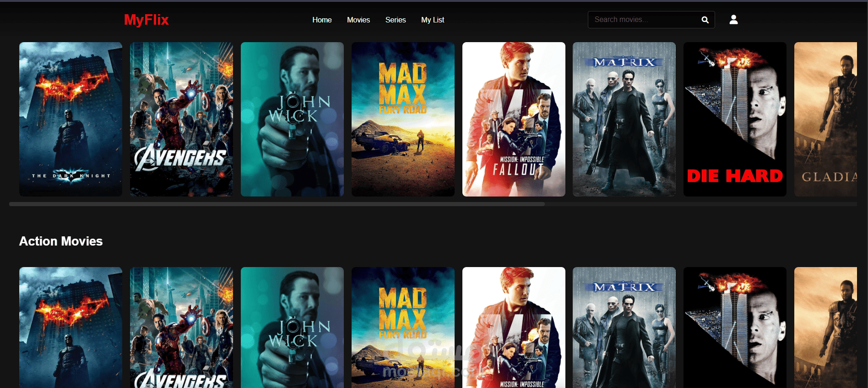Open Die Hard poster under Action Movies
This screenshot has height=388, width=868.
(x=735, y=328)
